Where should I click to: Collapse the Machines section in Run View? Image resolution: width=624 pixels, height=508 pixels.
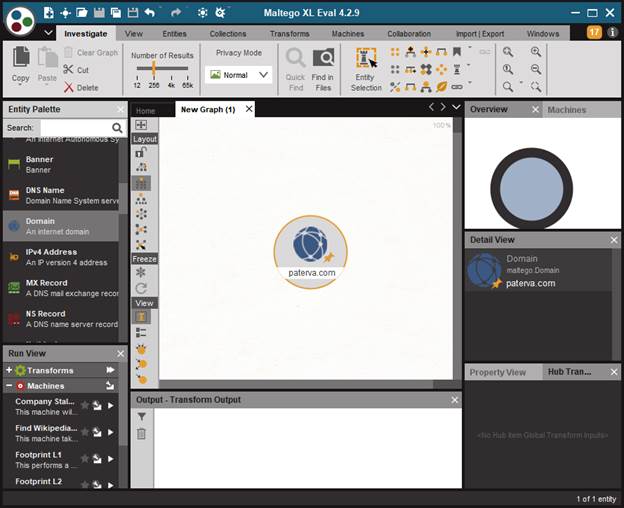[9, 386]
